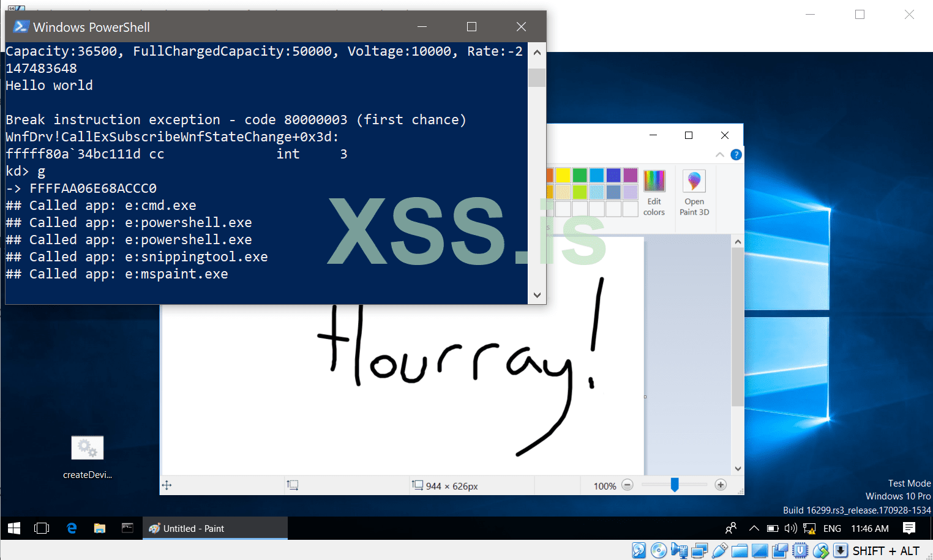Switch to Untitled - Paint taskbar button
This screenshot has width=933, height=560.
pyautogui.click(x=215, y=528)
